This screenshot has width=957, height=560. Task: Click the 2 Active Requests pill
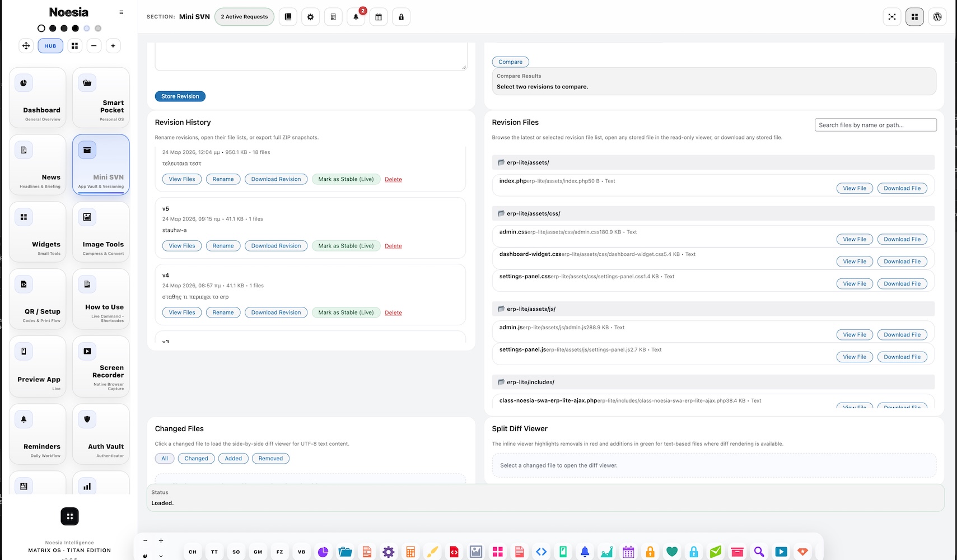click(x=244, y=17)
